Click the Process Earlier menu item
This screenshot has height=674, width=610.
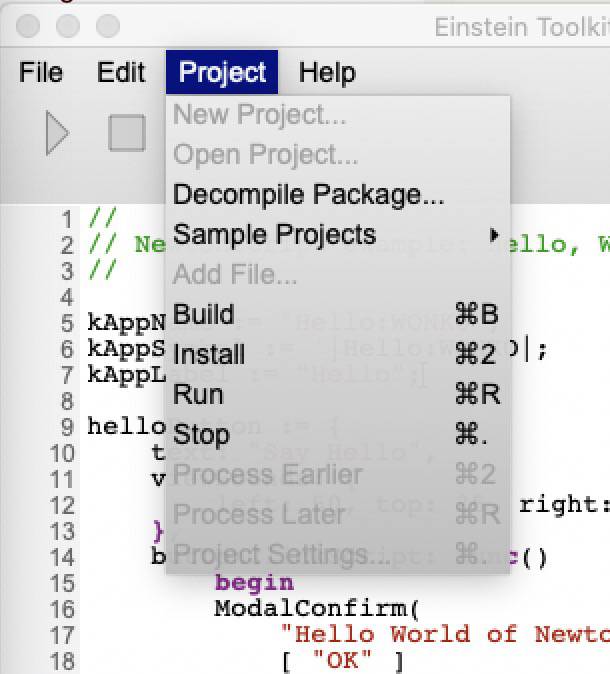268,474
